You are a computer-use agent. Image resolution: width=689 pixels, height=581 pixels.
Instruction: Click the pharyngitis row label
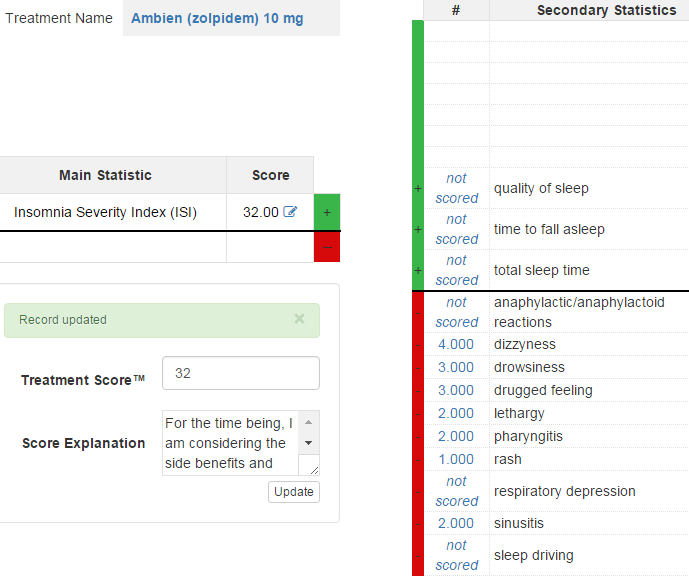coord(528,436)
